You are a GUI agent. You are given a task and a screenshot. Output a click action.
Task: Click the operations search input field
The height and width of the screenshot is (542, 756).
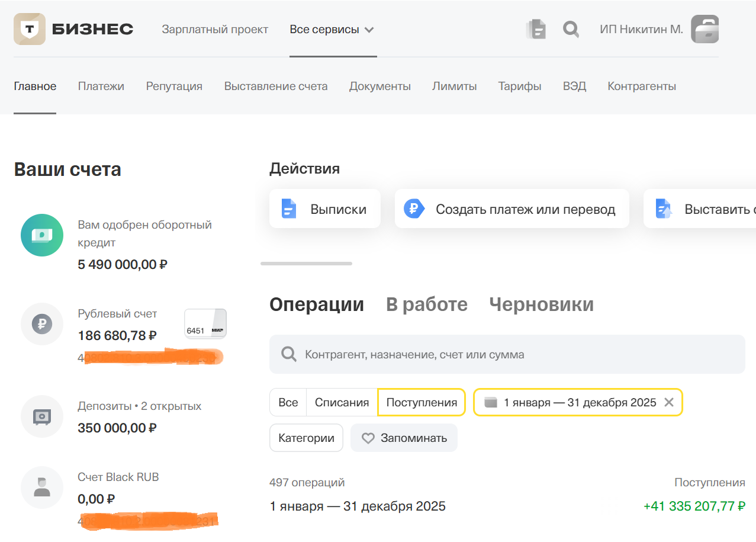coord(507,355)
